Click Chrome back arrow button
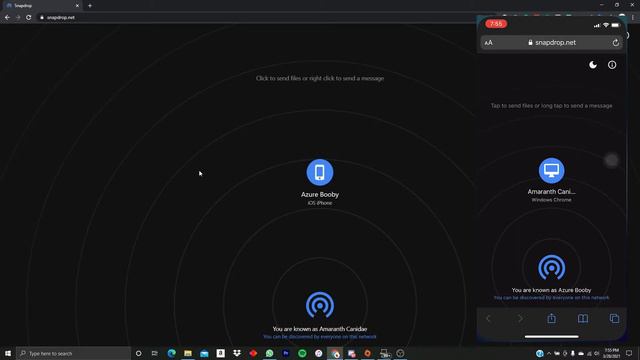Image resolution: width=640 pixels, height=360 pixels. tap(7, 18)
